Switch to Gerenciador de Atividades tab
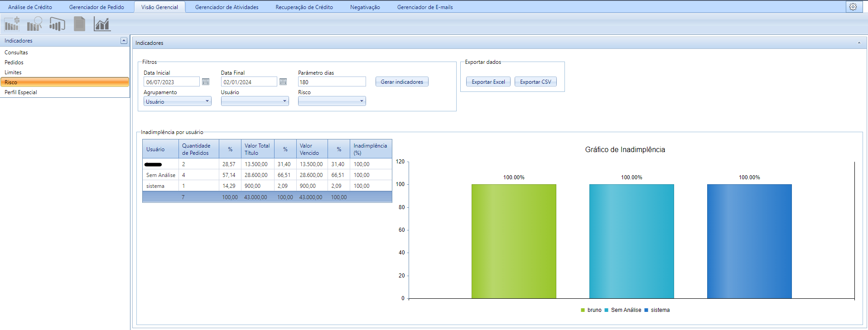This screenshot has height=330, width=868. 227,7
